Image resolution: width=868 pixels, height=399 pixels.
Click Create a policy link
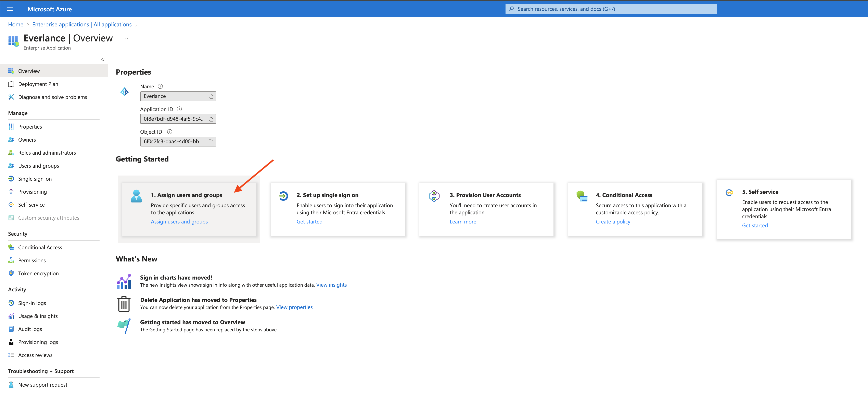(x=613, y=222)
